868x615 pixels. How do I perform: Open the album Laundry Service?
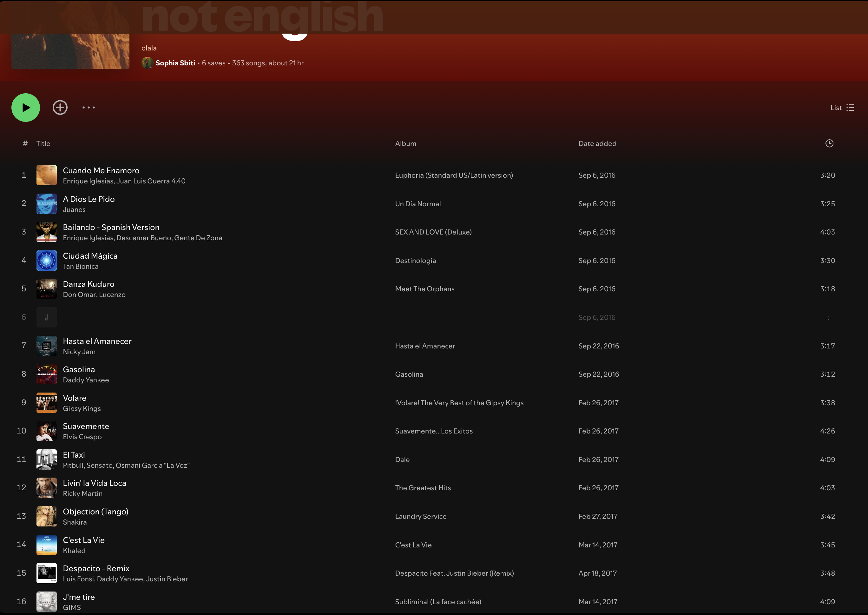coord(420,516)
